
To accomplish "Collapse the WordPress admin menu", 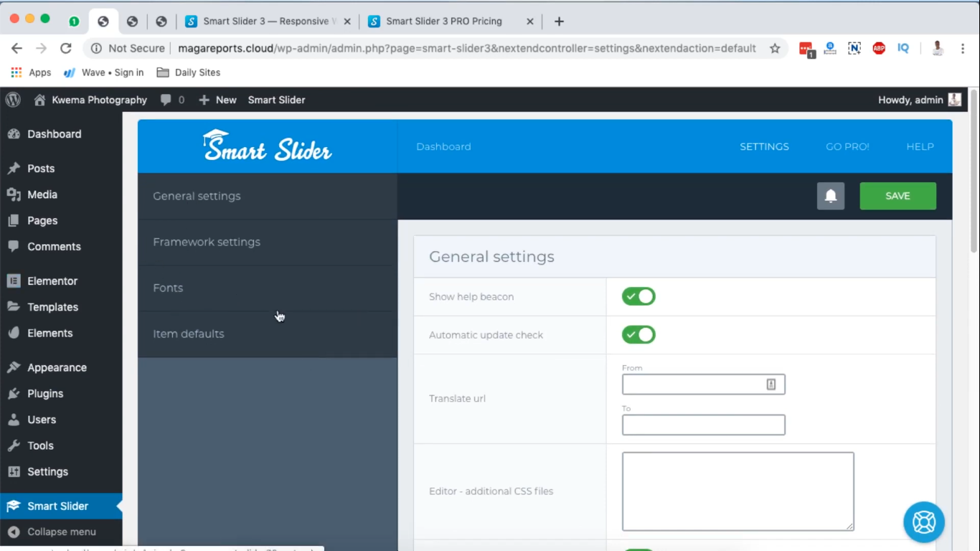I will (61, 532).
